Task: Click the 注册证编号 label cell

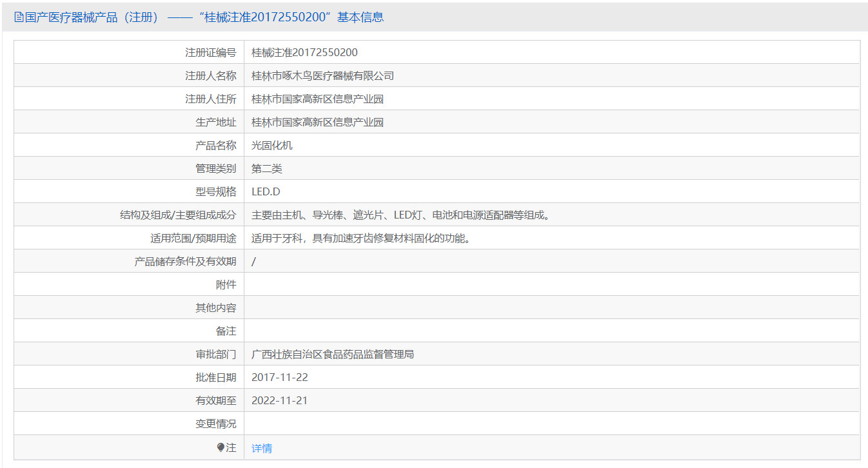Action: (x=129, y=52)
